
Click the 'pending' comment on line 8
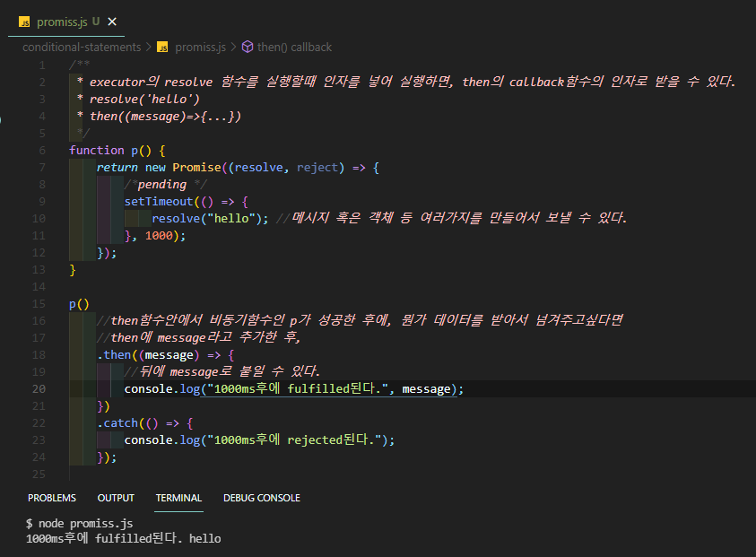point(165,184)
